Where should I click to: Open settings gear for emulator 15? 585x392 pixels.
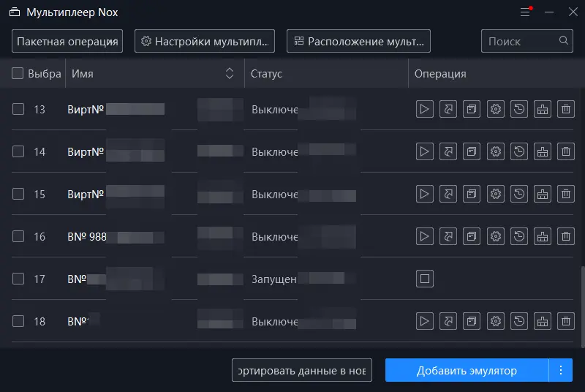pos(496,194)
